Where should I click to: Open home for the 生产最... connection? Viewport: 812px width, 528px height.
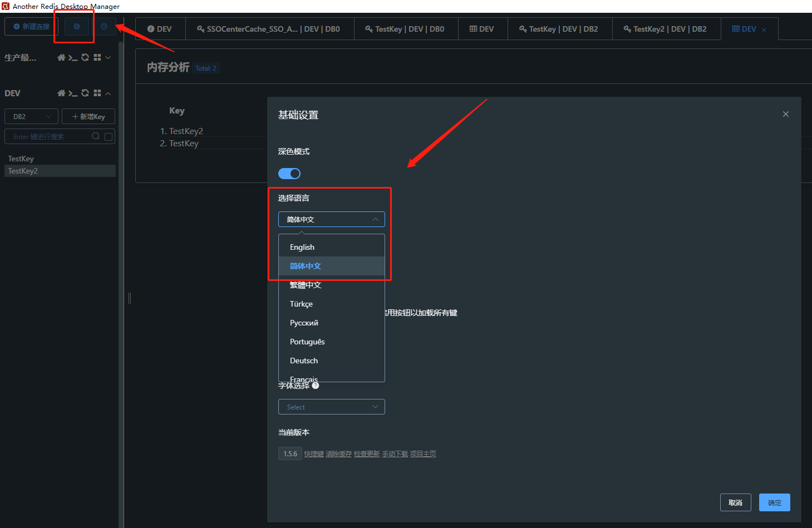[x=61, y=57]
